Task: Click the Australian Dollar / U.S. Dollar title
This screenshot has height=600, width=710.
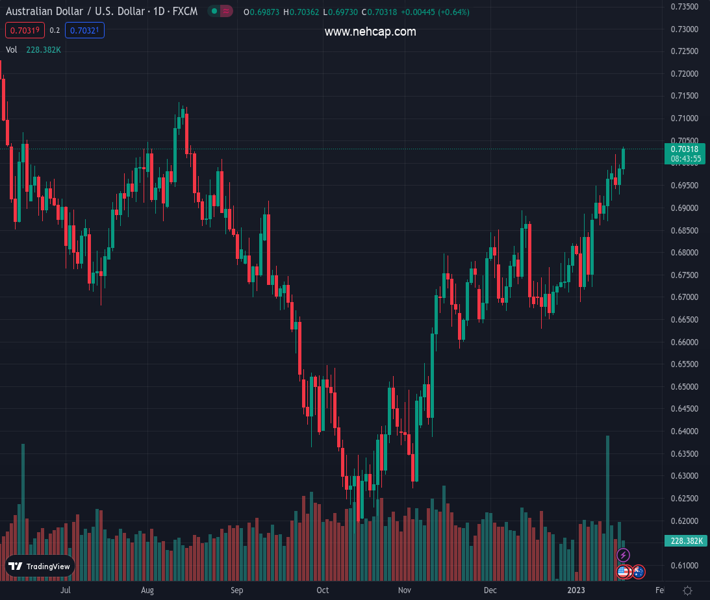Action: (72, 11)
